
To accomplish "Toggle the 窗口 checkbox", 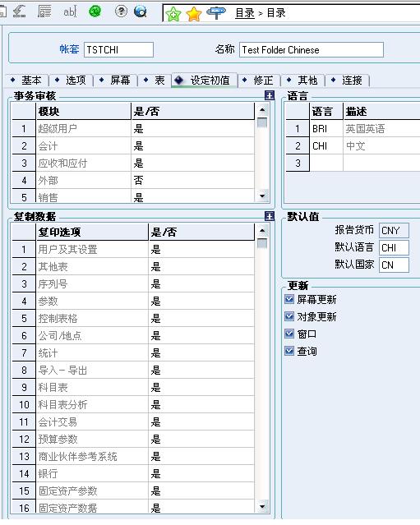I will pyautogui.click(x=289, y=334).
